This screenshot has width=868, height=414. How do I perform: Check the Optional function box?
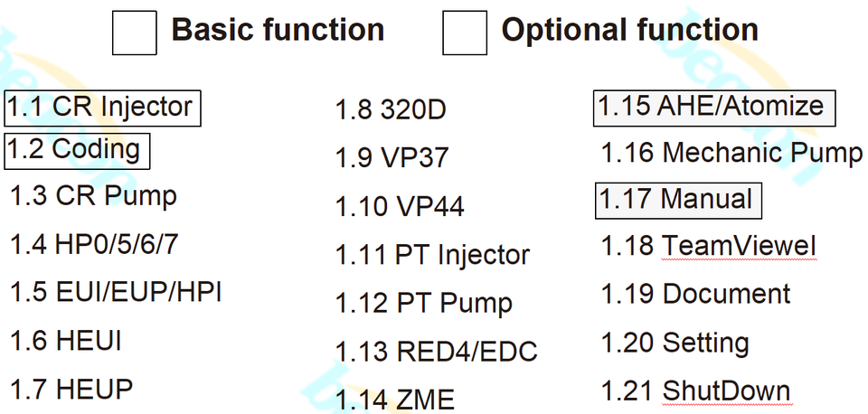pyautogui.click(x=465, y=33)
